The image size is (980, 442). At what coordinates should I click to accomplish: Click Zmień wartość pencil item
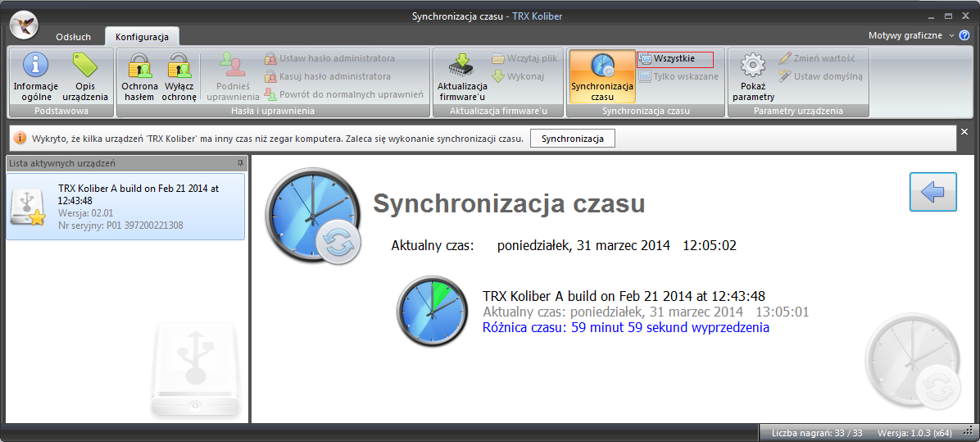[x=817, y=59]
